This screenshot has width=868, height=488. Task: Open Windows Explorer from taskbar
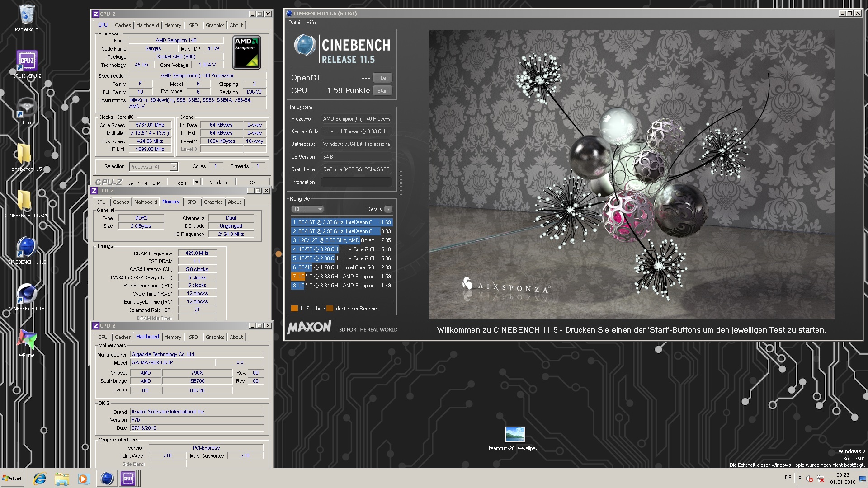tap(62, 479)
